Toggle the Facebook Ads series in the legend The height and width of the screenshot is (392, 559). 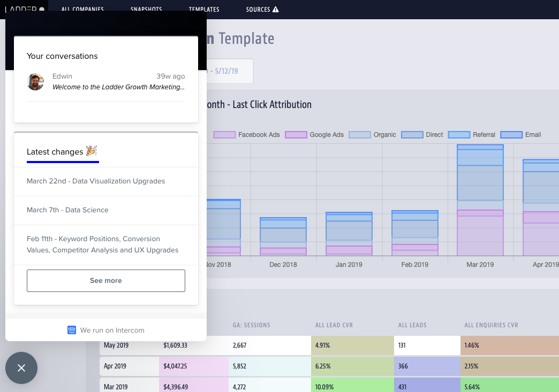[x=246, y=135]
